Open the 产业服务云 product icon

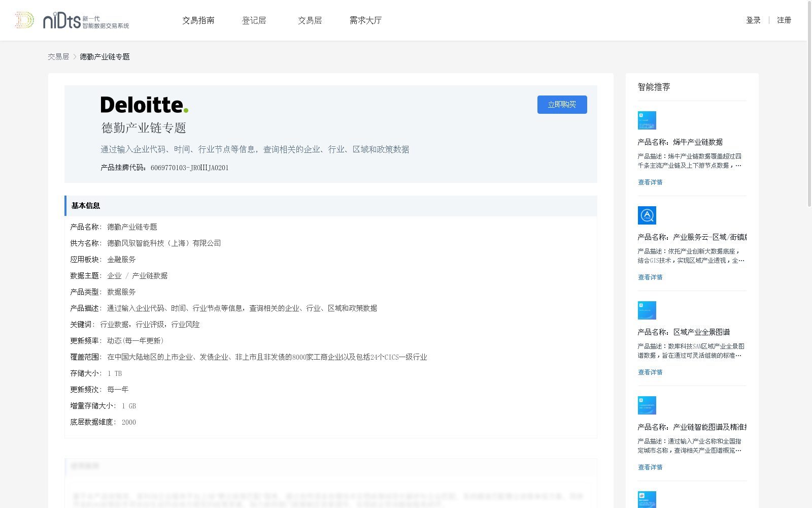point(647,215)
